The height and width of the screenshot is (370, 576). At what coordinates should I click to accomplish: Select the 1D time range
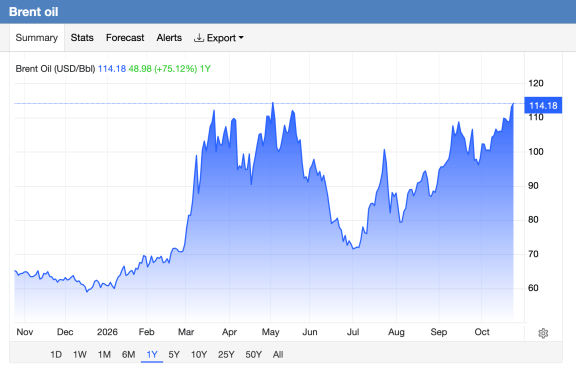56,355
